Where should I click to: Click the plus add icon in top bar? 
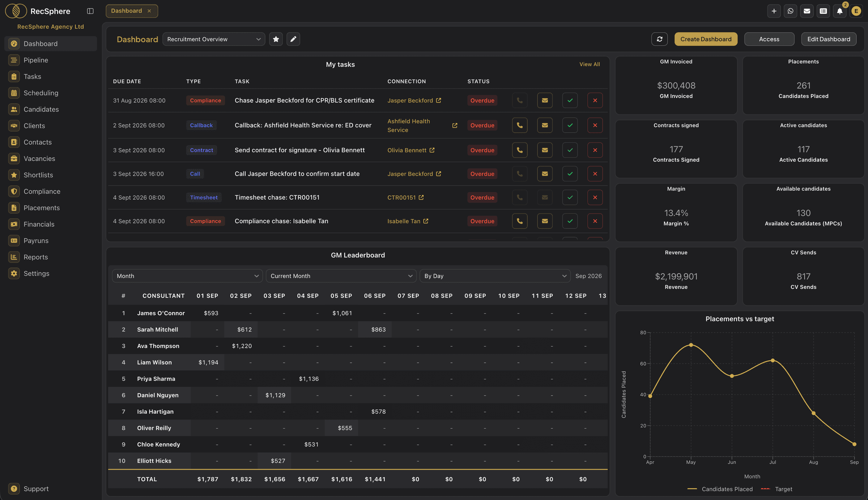774,11
